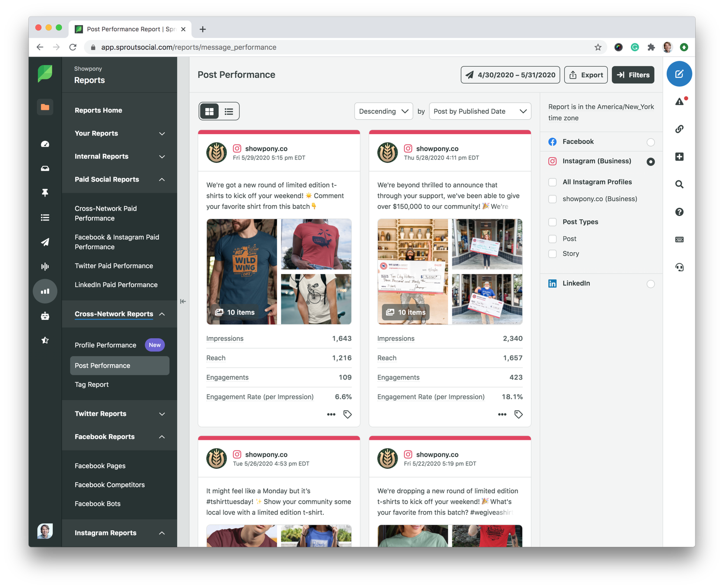This screenshot has height=588, width=724.
Task: Open keyboard shortcuts icon in right rail
Action: 679,239
